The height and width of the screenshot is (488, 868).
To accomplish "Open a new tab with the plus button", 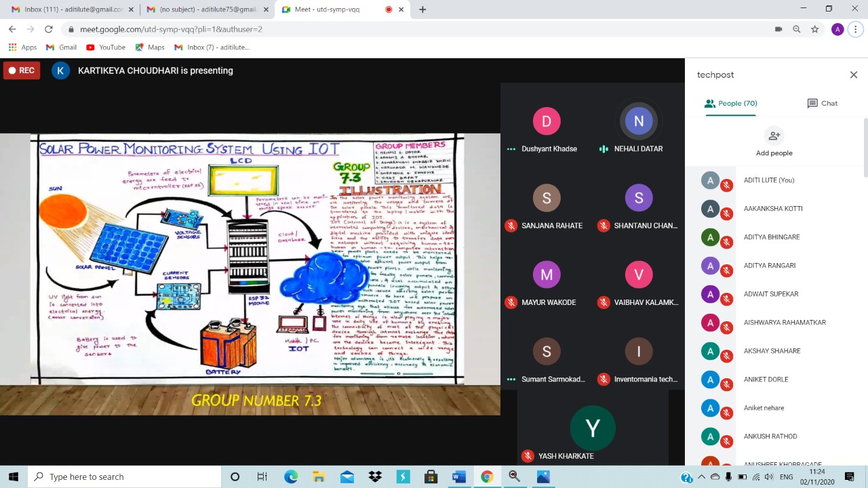I will 422,9.
